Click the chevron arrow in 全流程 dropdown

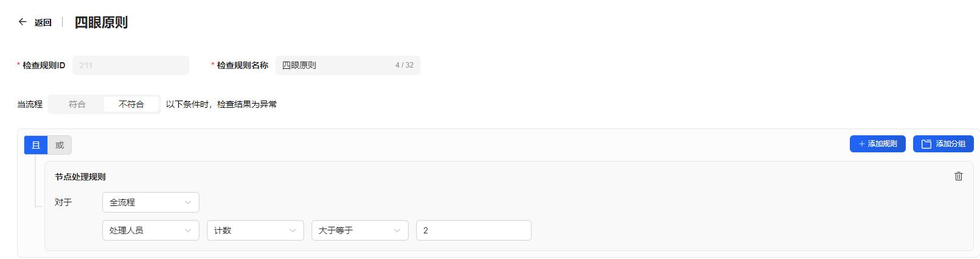[x=188, y=202]
